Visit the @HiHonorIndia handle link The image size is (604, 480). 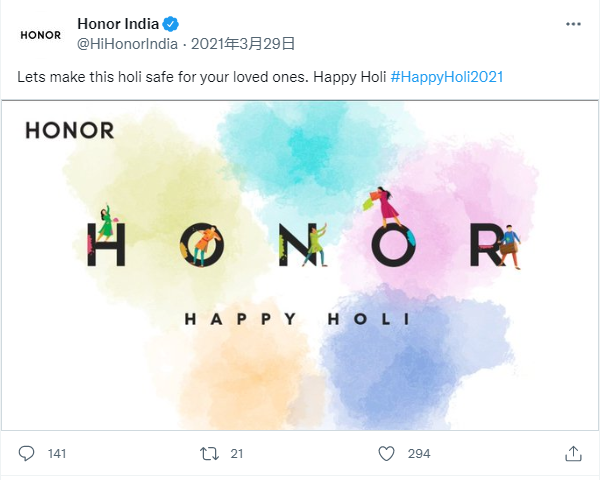(x=128, y=44)
